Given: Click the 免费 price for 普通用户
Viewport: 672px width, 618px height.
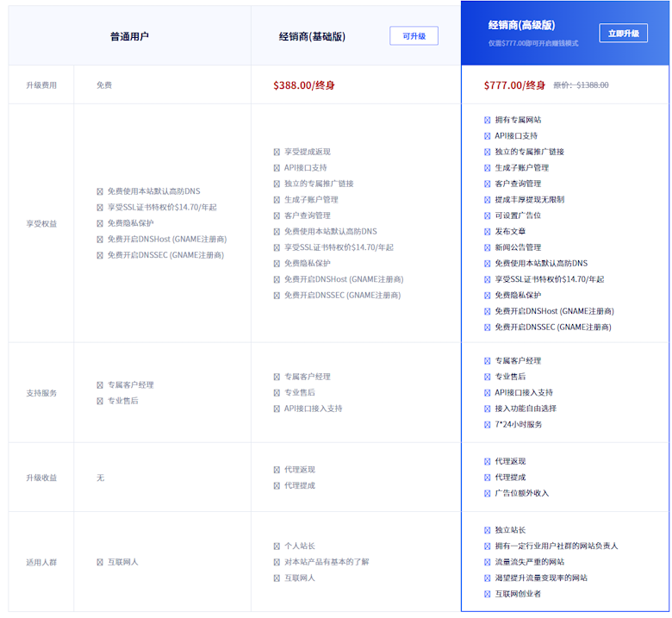Looking at the screenshot, I should click(x=104, y=85).
